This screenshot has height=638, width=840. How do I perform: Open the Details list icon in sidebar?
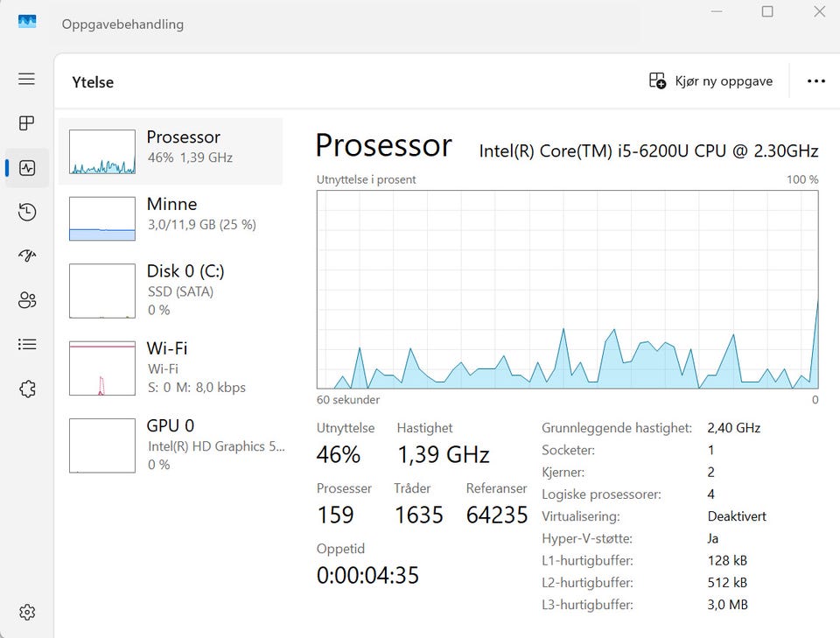27,344
